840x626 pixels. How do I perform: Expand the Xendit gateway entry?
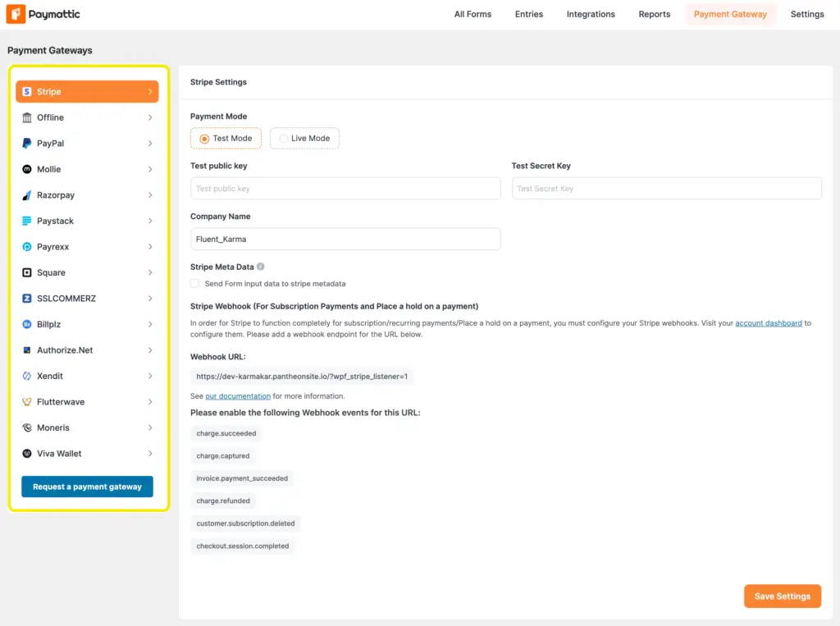click(x=86, y=376)
